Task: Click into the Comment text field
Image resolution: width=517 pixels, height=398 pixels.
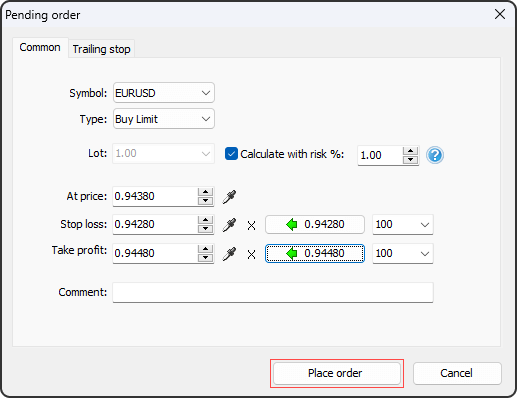Action: point(273,292)
